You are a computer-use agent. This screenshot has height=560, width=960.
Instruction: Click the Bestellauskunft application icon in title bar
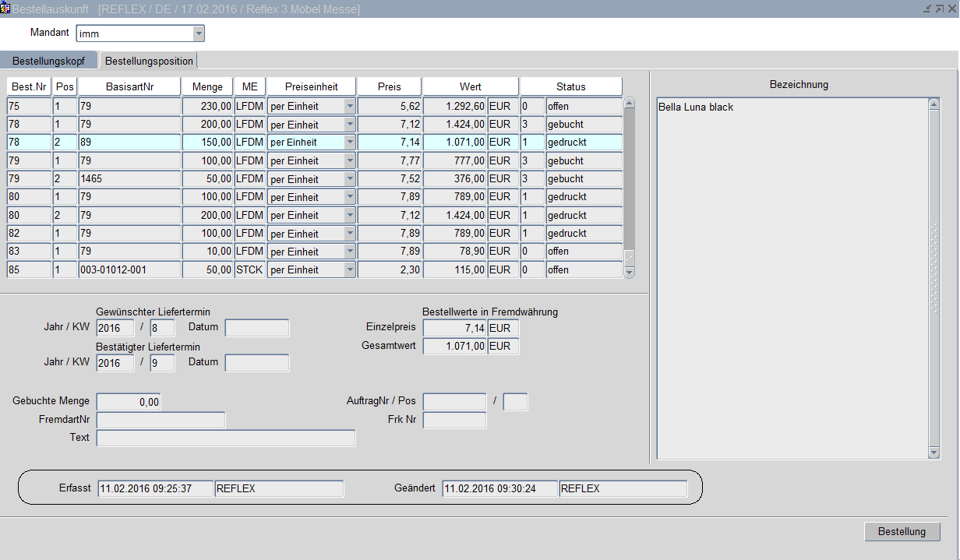coord(5,8)
